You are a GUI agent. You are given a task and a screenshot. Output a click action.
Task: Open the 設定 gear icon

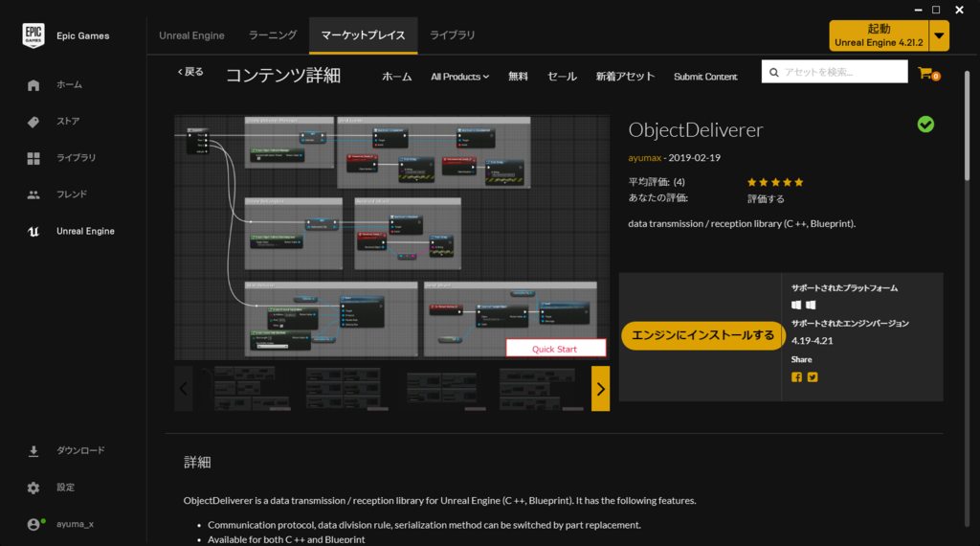pyautogui.click(x=33, y=488)
